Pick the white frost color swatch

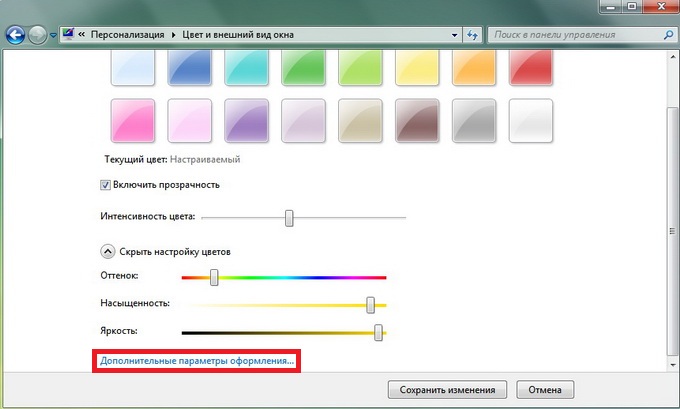pyautogui.click(x=531, y=121)
